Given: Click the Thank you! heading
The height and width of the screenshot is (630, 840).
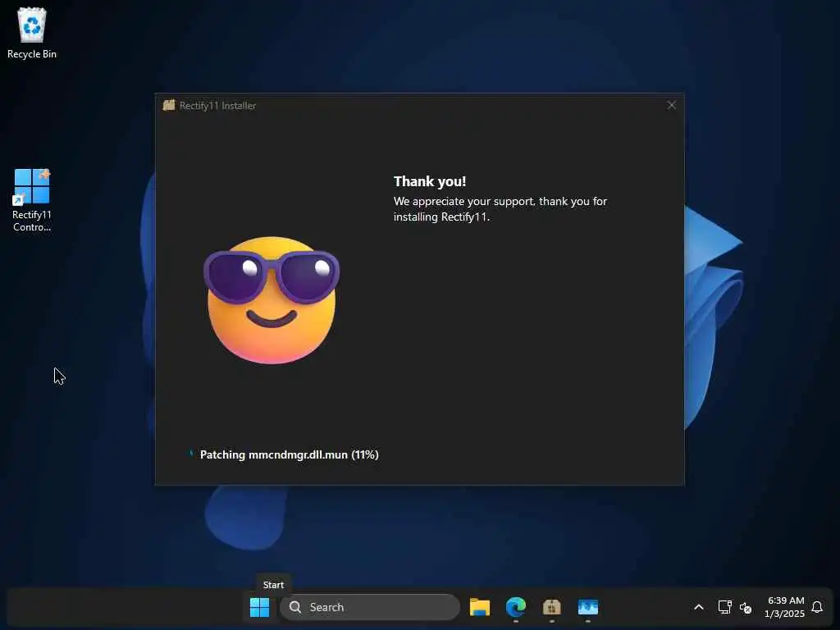Looking at the screenshot, I should coord(430,181).
